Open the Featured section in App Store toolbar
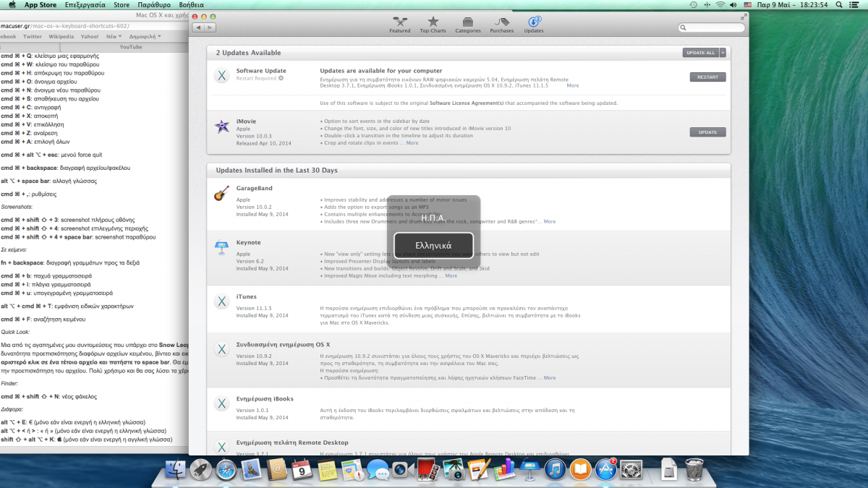This screenshot has width=868, height=488. (399, 25)
